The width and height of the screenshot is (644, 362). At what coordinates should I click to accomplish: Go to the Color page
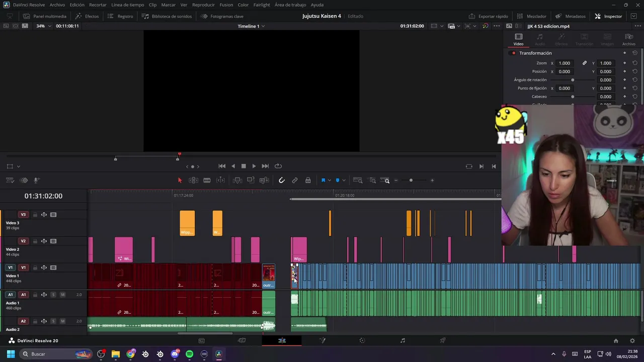[362, 341]
